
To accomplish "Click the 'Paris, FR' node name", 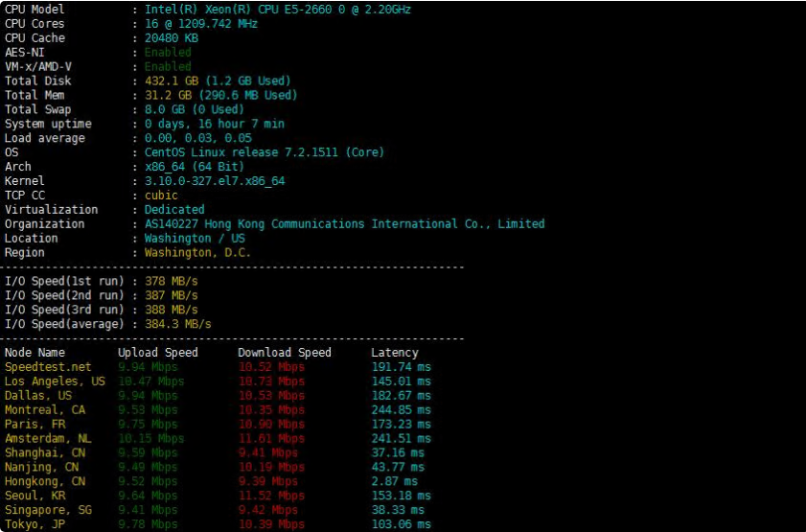I will tap(35, 425).
